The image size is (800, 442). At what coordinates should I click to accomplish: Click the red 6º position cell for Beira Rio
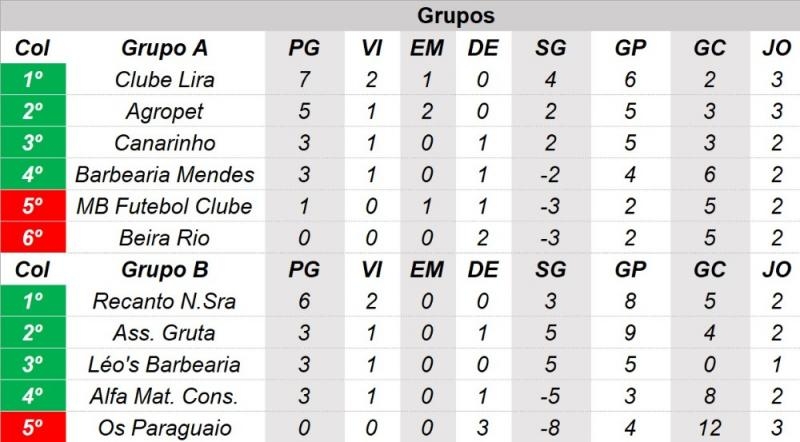click(33, 237)
